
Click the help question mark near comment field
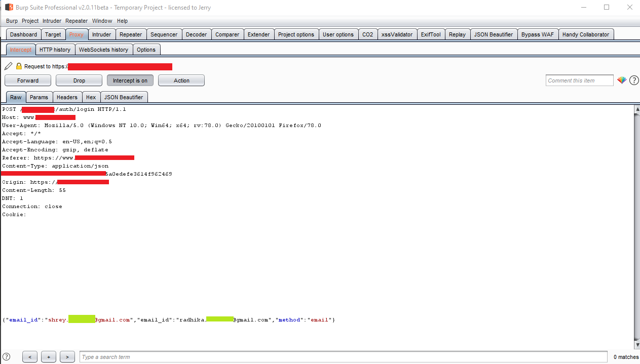634,80
